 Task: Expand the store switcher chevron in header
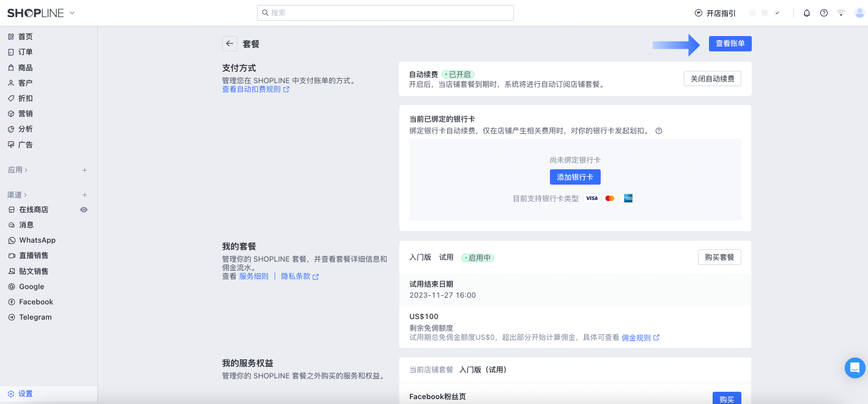click(777, 13)
